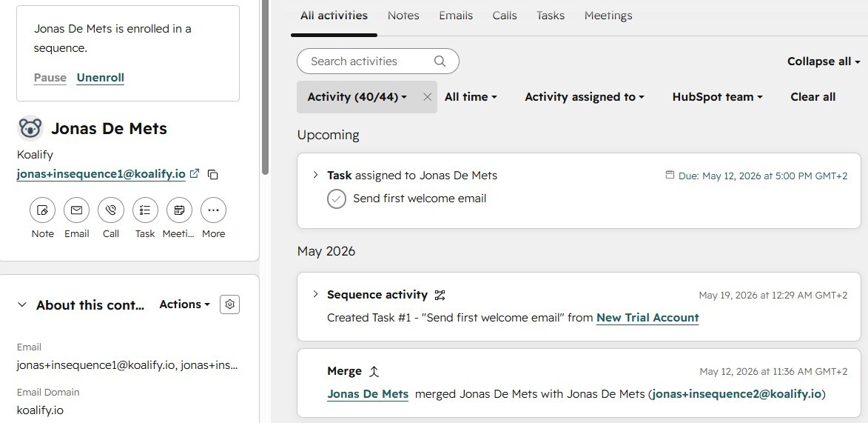Click 'Send first welcome email' task title
The height and width of the screenshot is (423, 868).
[x=420, y=199]
